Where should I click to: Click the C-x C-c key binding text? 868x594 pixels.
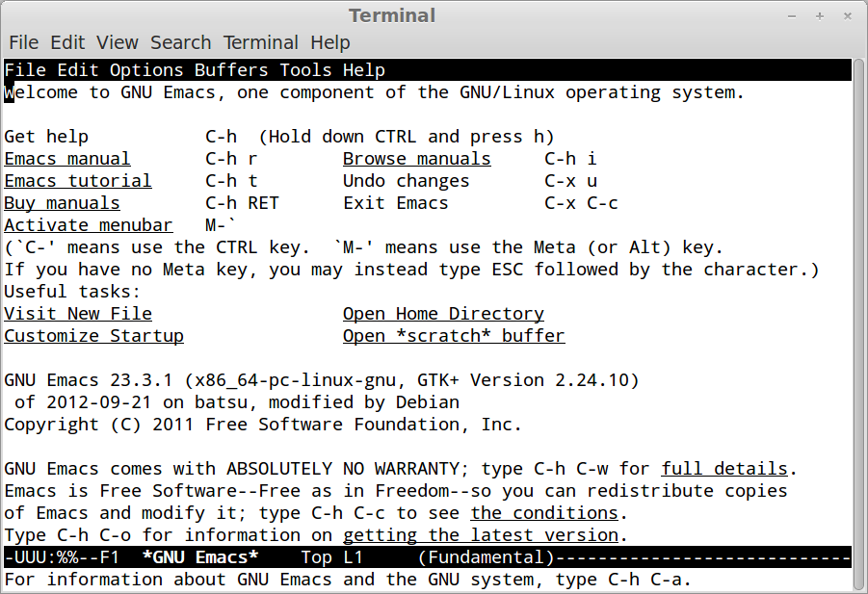point(581,203)
